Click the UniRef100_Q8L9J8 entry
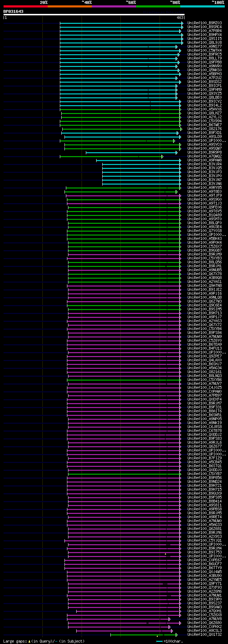Viewport: 228px width, 644px height. (204, 42)
